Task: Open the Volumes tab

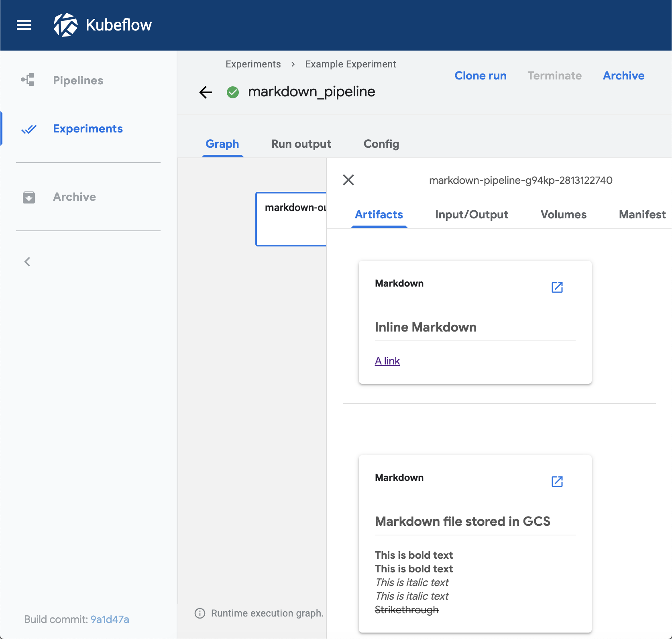Action: click(x=563, y=215)
